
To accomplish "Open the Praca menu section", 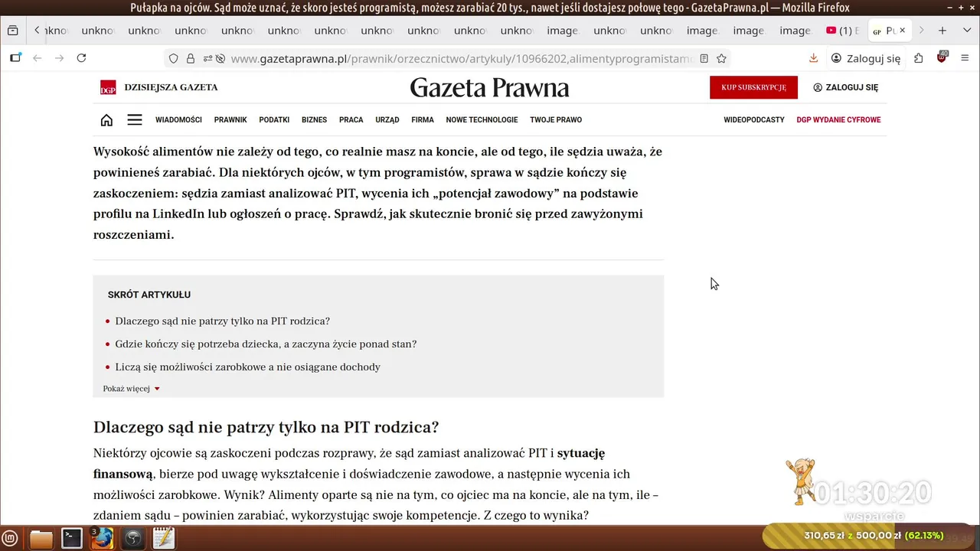I will (351, 120).
